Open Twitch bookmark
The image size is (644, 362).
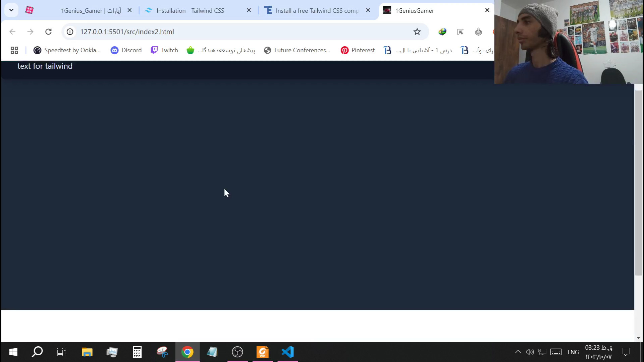pos(164,50)
